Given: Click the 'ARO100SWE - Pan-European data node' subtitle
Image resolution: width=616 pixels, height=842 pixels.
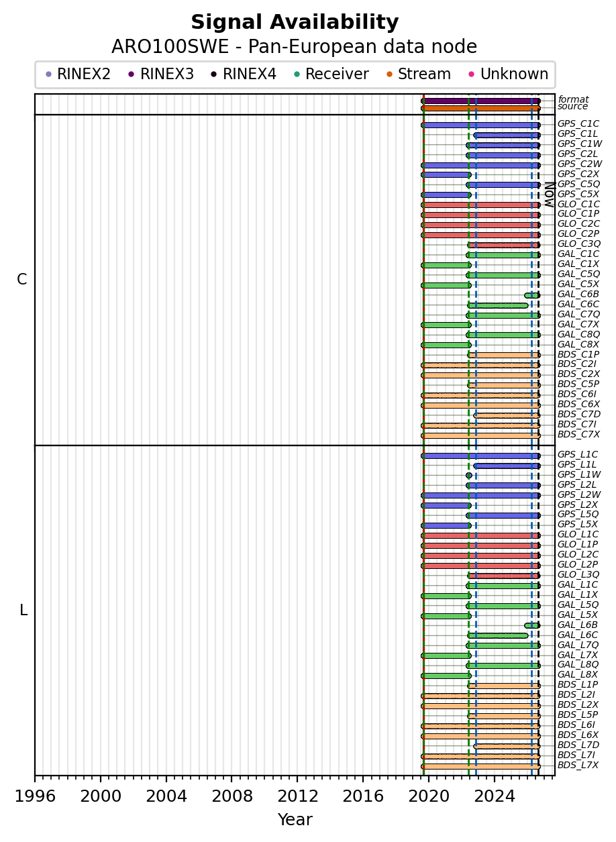Looking at the screenshot, I should tap(295, 47).
